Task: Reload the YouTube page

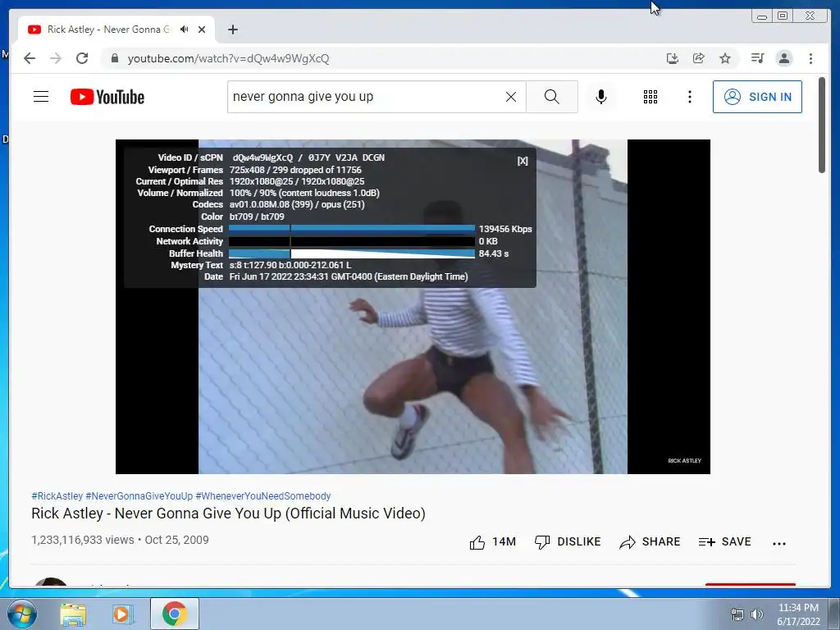Action: point(82,58)
